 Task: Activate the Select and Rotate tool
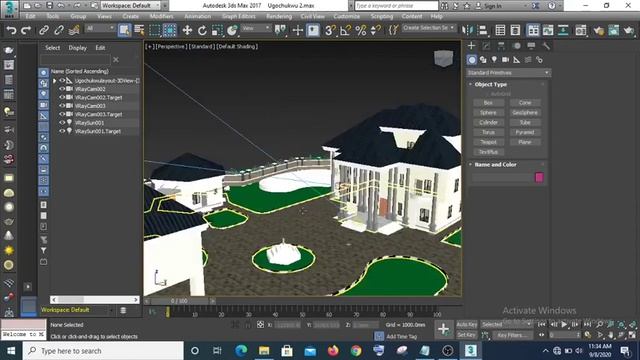coord(202,30)
